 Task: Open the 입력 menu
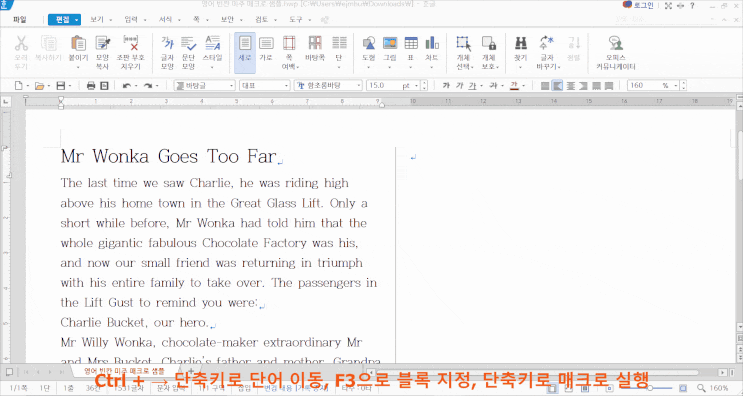(131, 19)
